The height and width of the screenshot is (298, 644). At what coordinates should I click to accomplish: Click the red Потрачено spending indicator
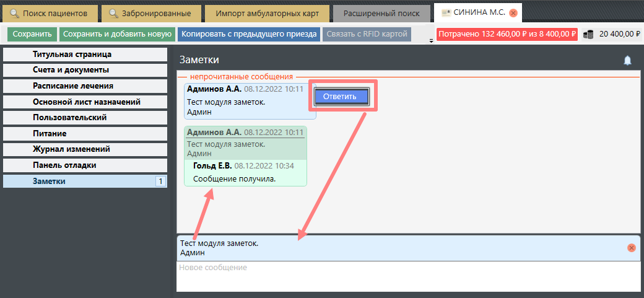[x=507, y=34]
